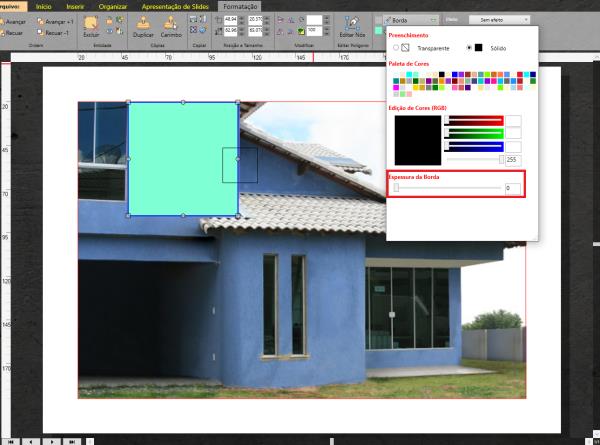Click the red RGB channel slider
The height and width of the screenshot is (445, 600).
coord(474,121)
